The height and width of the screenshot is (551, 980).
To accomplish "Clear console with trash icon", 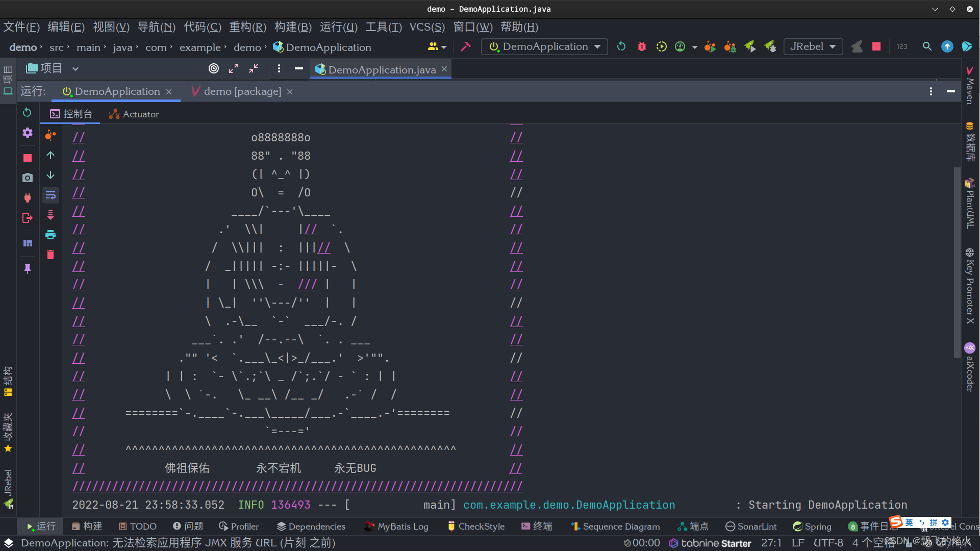I will [x=50, y=255].
